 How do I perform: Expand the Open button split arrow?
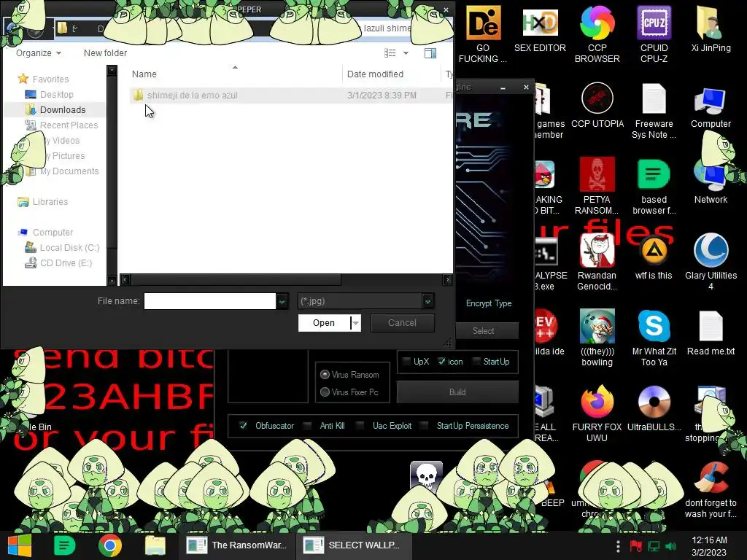[355, 323]
